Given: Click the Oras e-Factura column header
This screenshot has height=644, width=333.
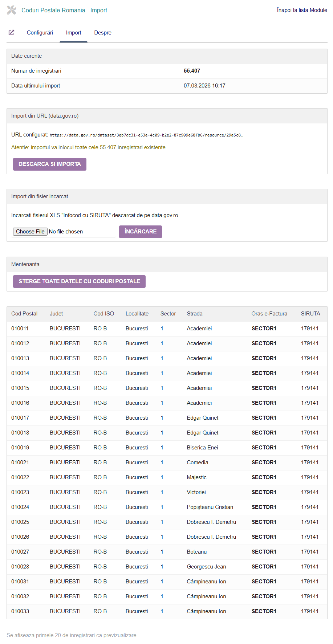Looking at the screenshot, I should coord(269,314).
